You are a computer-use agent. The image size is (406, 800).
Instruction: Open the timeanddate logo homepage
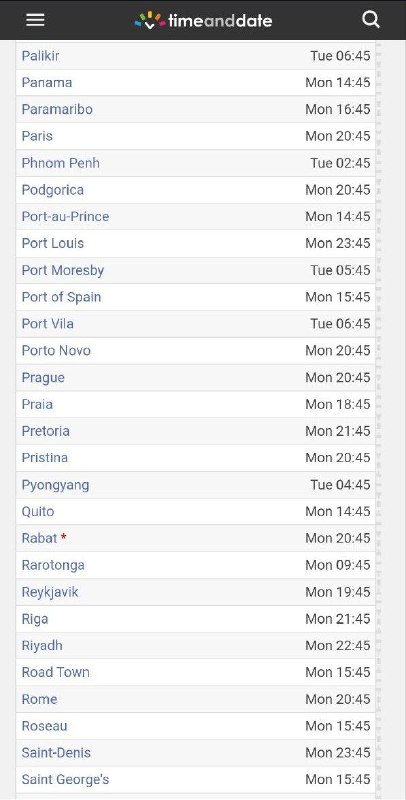click(x=203, y=20)
